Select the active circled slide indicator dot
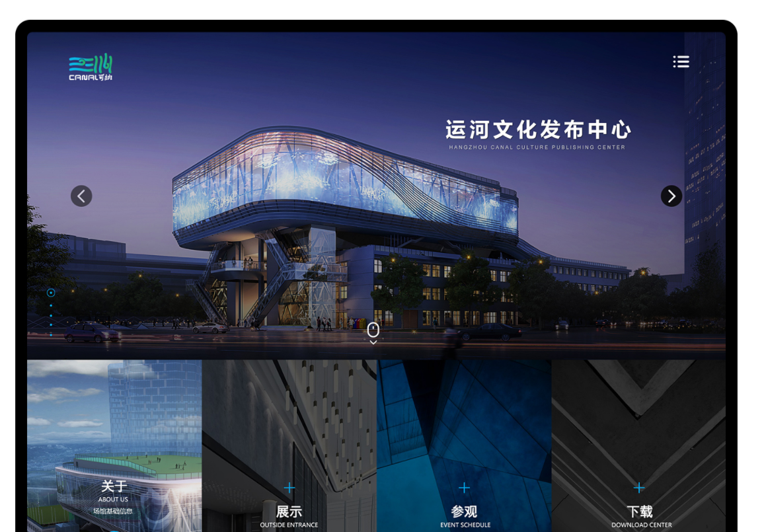 point(51,293)
